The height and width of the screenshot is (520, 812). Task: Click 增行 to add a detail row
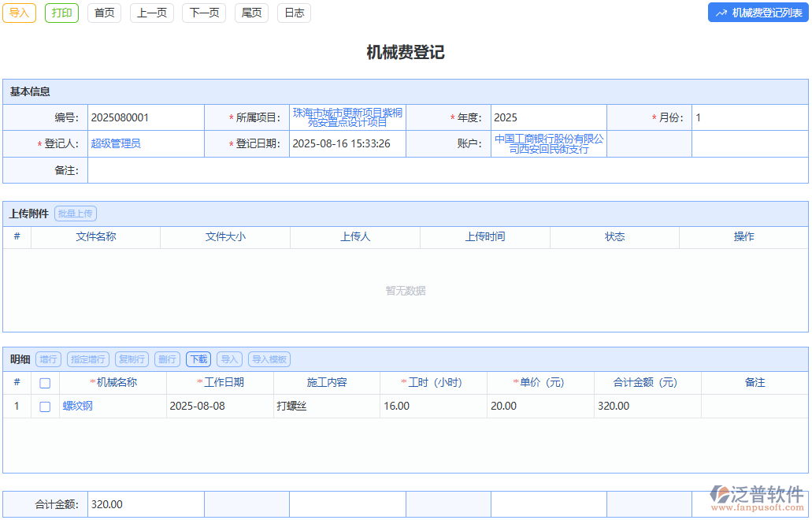[x=48, y=358]
